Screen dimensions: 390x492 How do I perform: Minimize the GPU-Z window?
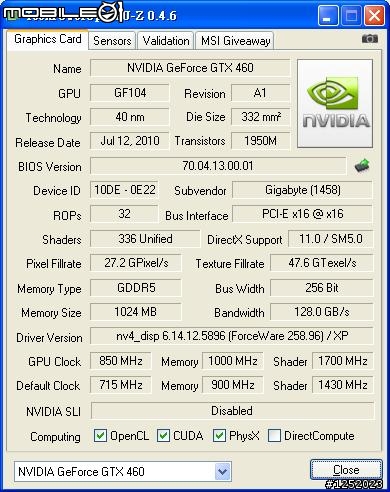328,15
